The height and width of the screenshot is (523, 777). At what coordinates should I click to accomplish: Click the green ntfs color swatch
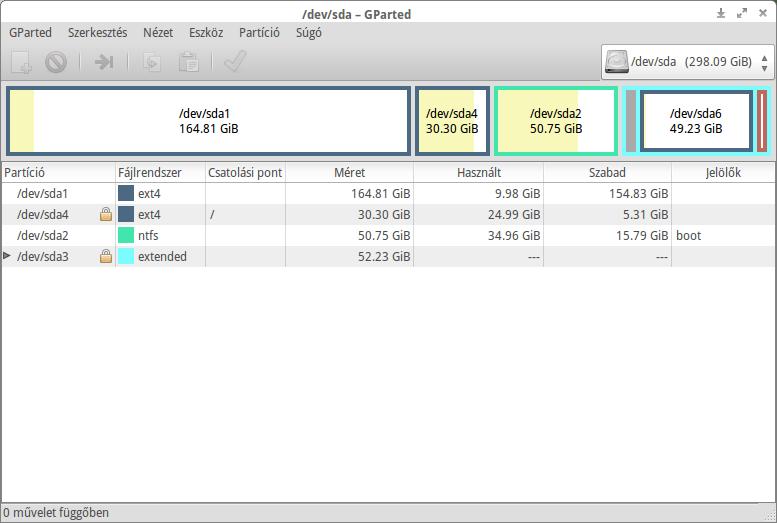click(126, 235)
